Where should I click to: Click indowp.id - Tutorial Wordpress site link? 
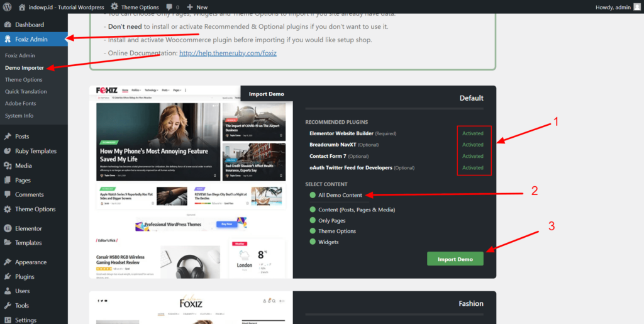[66, 7]
